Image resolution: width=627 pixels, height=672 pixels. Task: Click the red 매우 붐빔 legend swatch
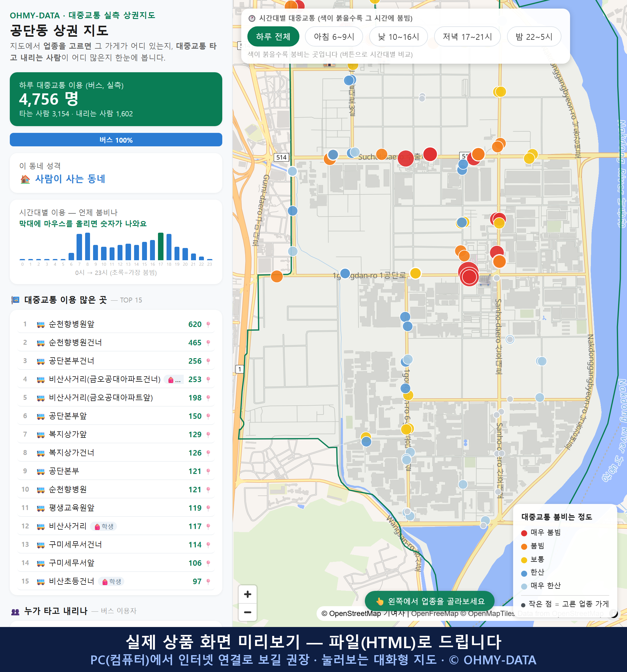coord(524,533)
